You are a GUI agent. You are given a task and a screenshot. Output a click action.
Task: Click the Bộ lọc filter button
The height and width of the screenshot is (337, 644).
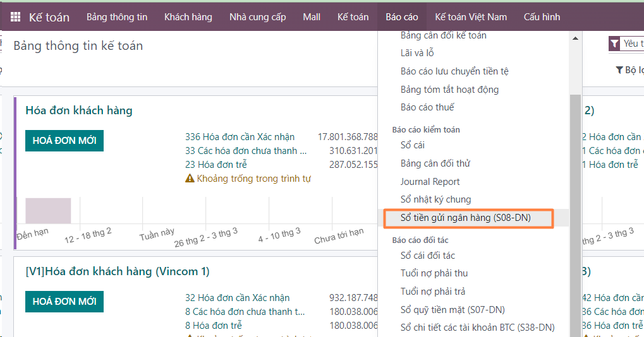click(x=629, y=70)
